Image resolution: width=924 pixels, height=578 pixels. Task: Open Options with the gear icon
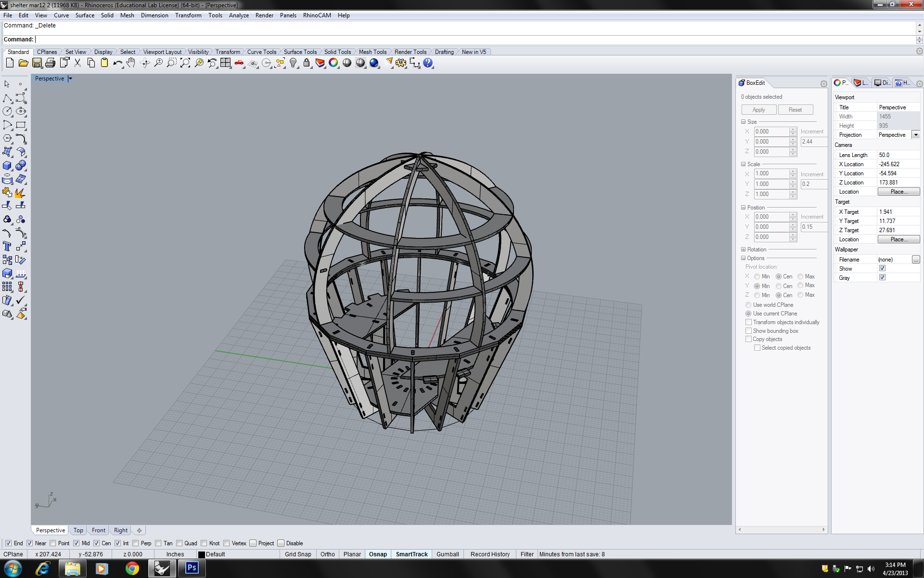tap(401, 63)
